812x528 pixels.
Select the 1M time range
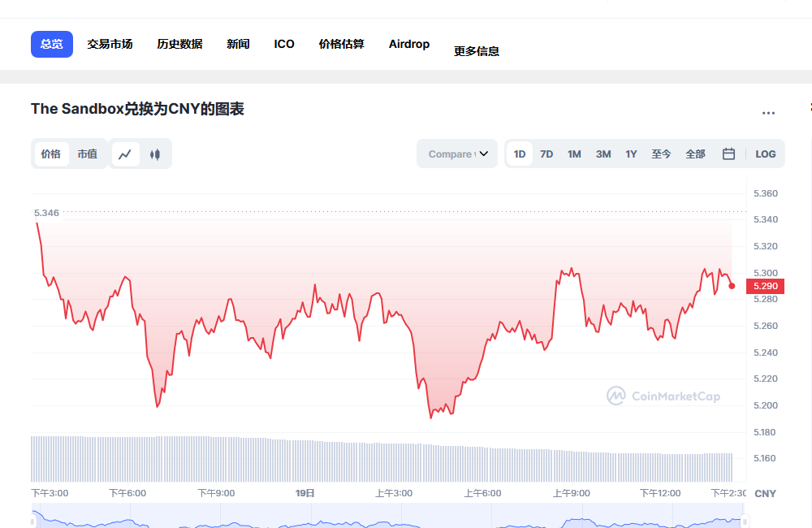coord(574,154)
